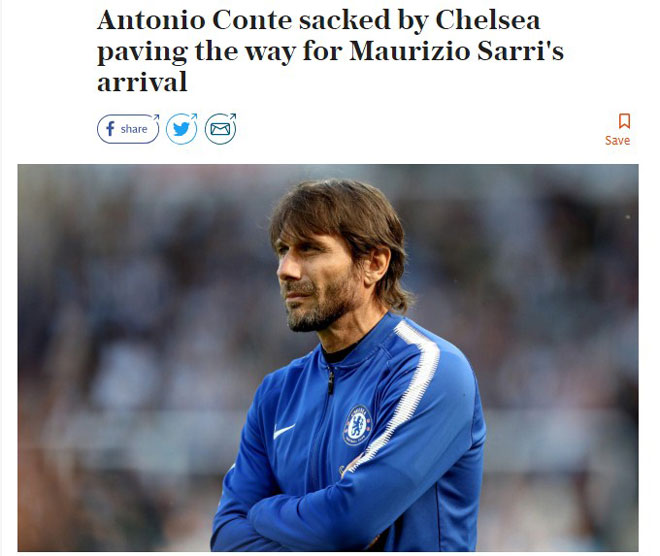This screenshot has height=556, width=660.
Task: Click the external arrow on the Twitter button
Action: 194,116
